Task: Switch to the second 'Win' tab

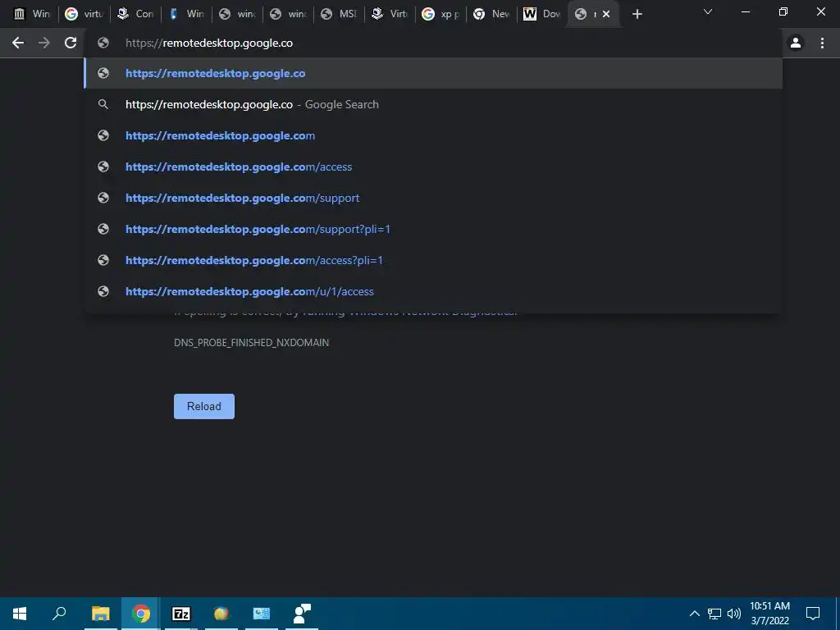Action: (185, 14)
